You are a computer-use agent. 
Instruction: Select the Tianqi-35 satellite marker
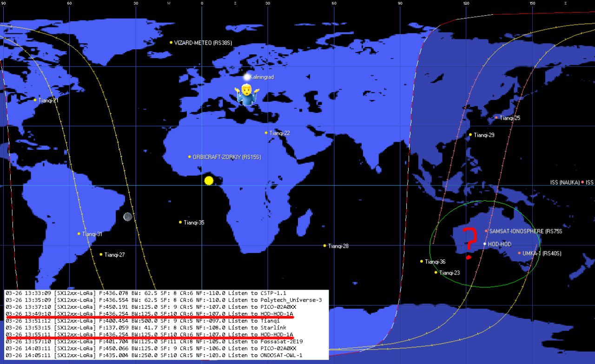click(x=180, y=222)
